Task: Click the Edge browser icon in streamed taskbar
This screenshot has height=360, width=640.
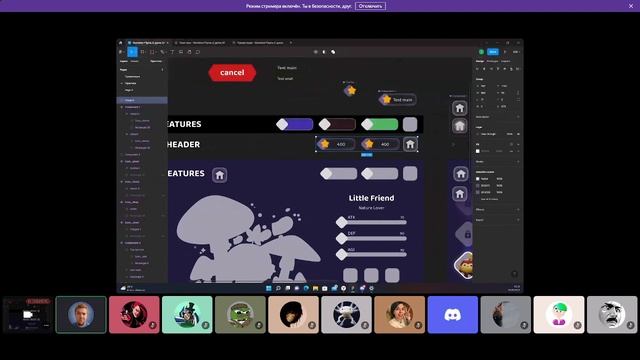Action: click(306, 288)
